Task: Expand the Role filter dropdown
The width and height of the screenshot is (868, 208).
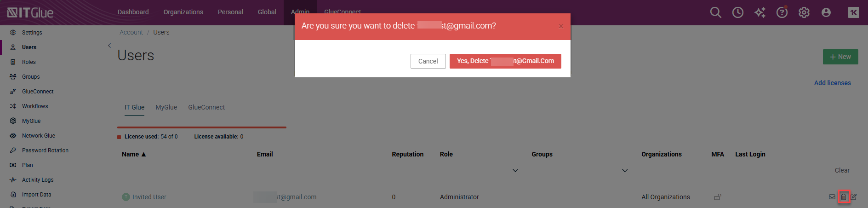Action: coord(515,171)
